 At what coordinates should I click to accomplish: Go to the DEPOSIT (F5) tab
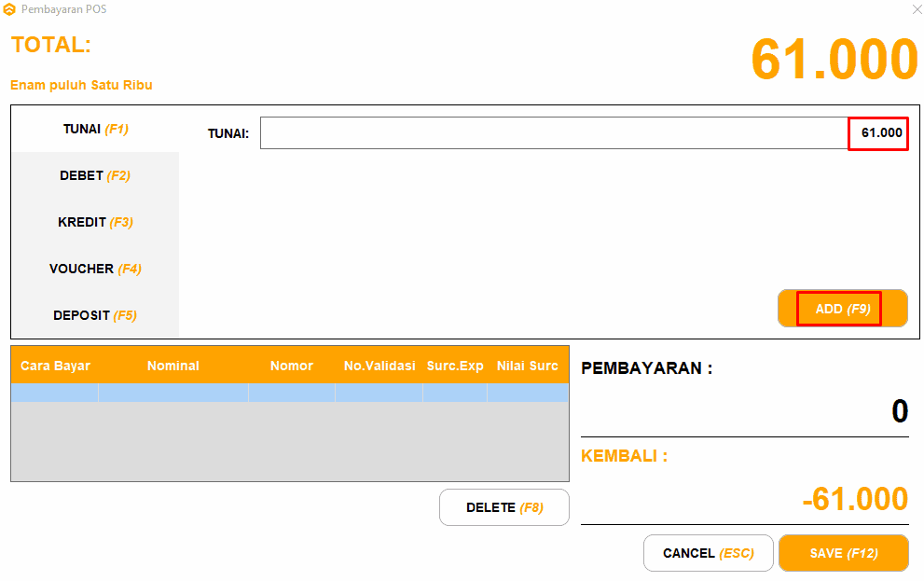tap(95, 315)
